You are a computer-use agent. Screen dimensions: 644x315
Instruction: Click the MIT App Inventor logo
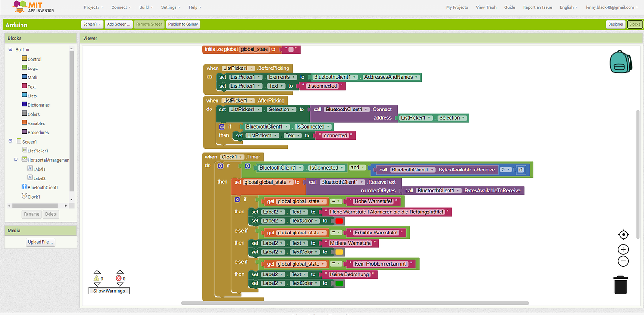[x=33, y=7]
